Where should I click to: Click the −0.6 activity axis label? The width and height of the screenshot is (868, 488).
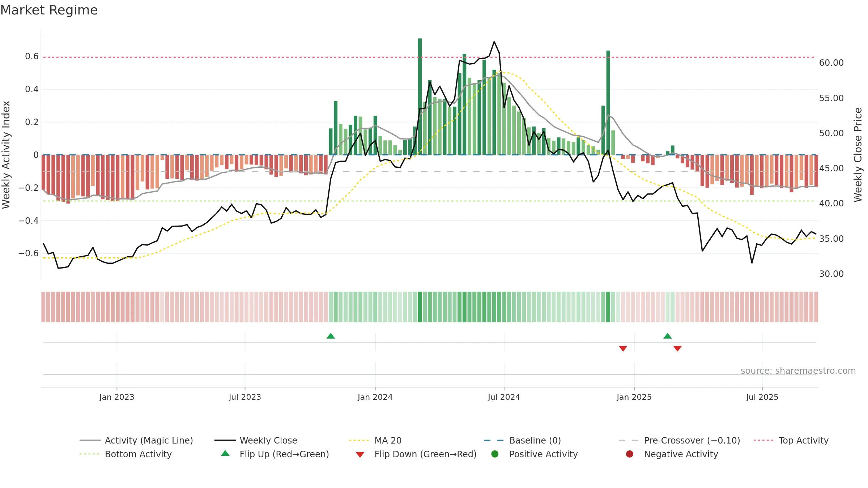coord(29,253)
